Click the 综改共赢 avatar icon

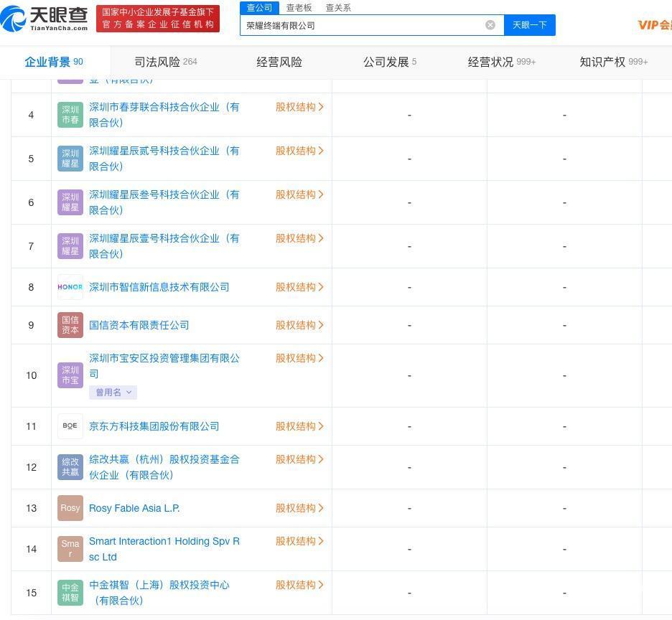point(70,467)
